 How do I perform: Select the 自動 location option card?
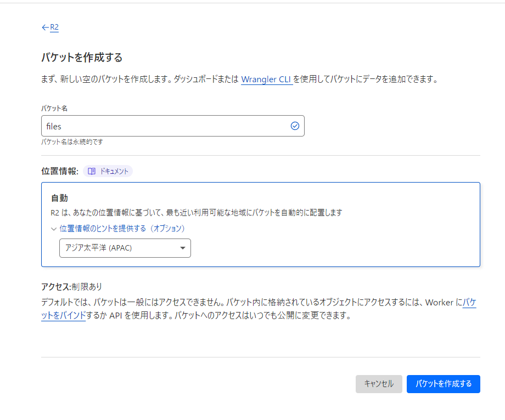261,224
